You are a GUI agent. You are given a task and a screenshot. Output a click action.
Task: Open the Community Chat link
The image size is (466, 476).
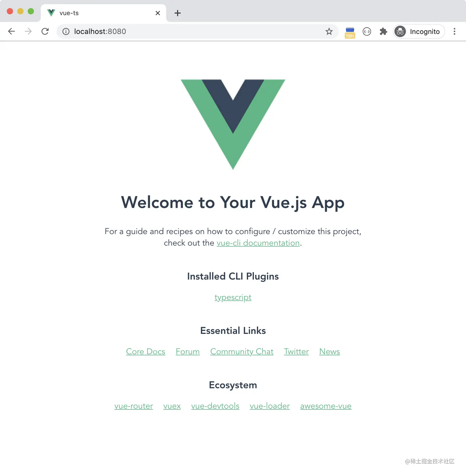click(x=242, y=351)
